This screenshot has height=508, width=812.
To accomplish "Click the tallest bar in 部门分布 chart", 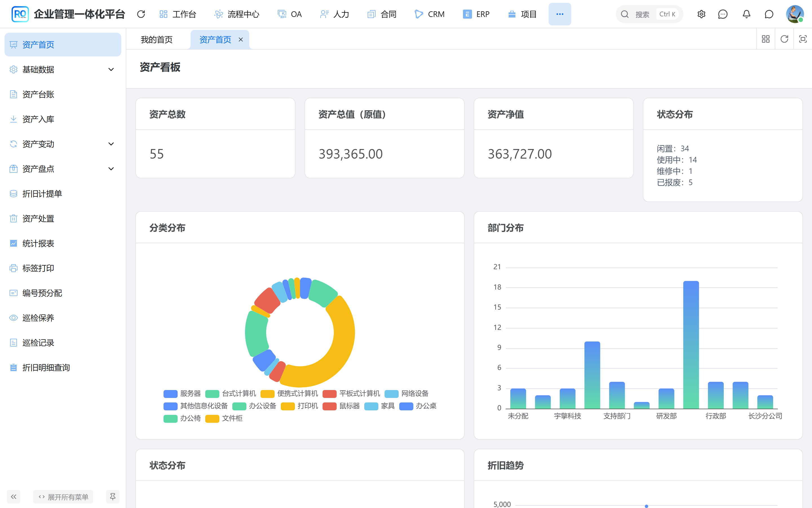I will tap(691, 345).
